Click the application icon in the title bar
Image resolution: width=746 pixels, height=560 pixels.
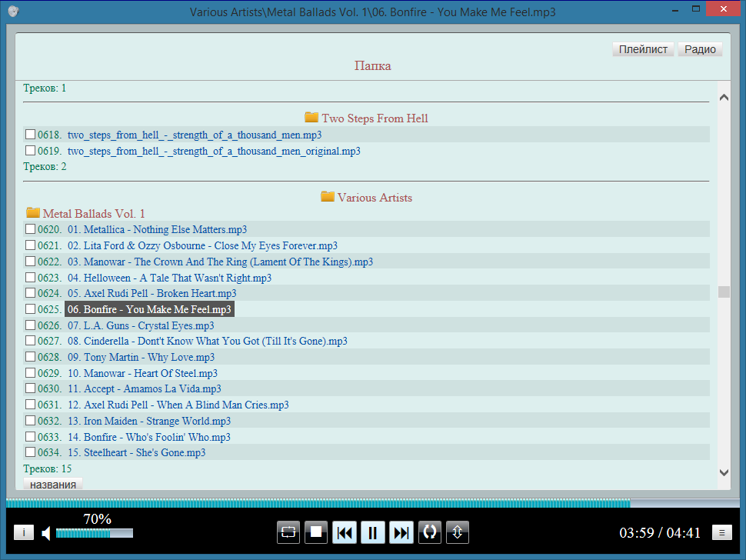[13, 12]
